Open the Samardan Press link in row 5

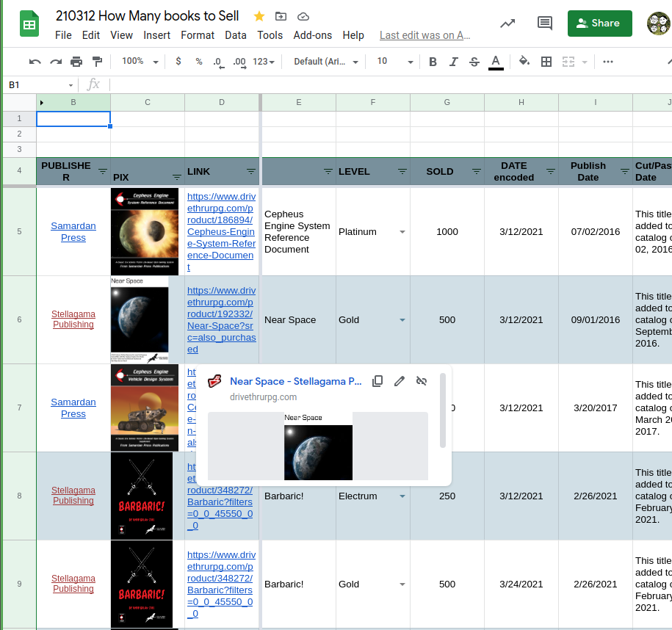(73, 232)
